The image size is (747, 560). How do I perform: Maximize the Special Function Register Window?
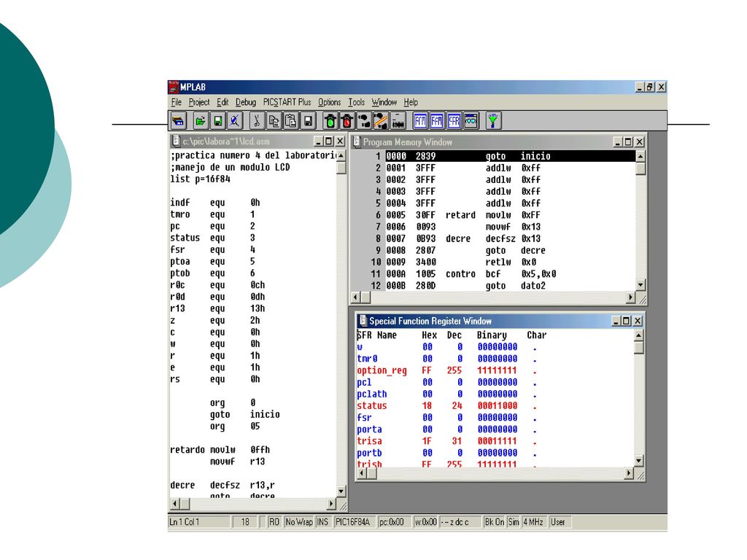coord(626,321)
